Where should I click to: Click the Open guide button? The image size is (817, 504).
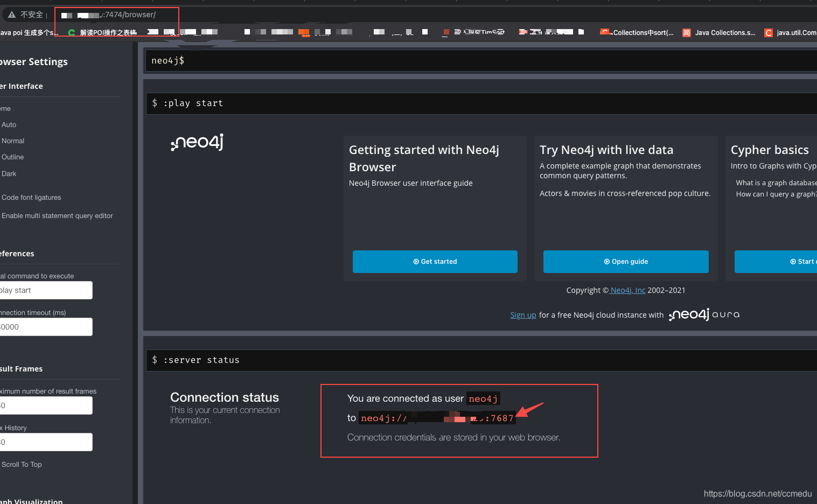[x=625, y=262]
